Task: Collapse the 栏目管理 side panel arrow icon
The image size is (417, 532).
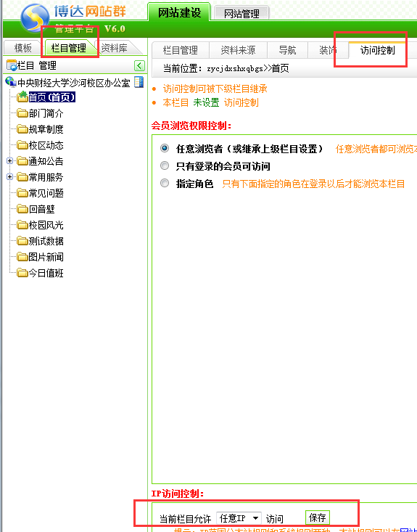Action: pos(139,65)
